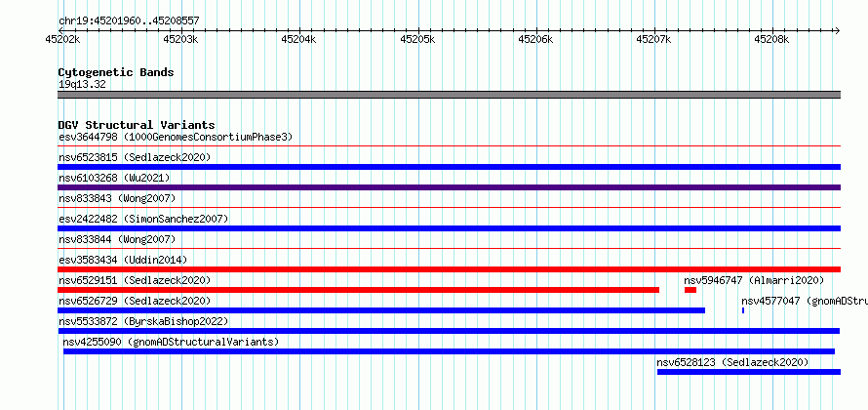Click the 45204k ruler label

point(299,39)
